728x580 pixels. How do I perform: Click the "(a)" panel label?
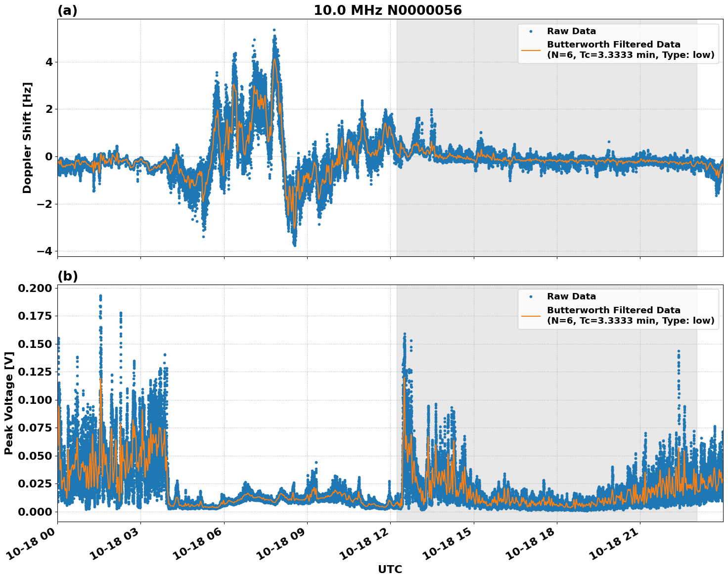pyautogui.click(x=67, y=10)
